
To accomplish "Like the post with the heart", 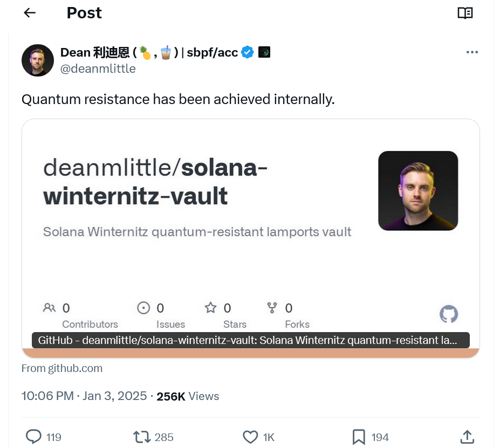I will point(250,437).
